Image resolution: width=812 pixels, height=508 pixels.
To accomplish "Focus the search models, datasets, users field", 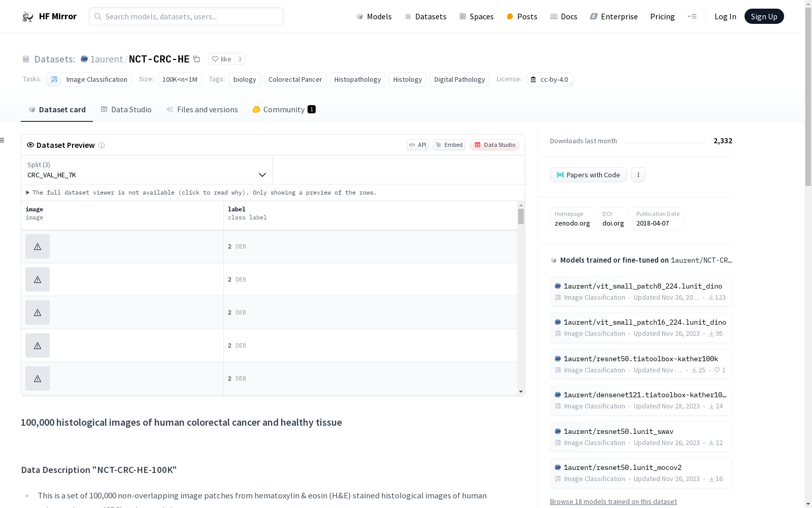I will coord(186,16).
